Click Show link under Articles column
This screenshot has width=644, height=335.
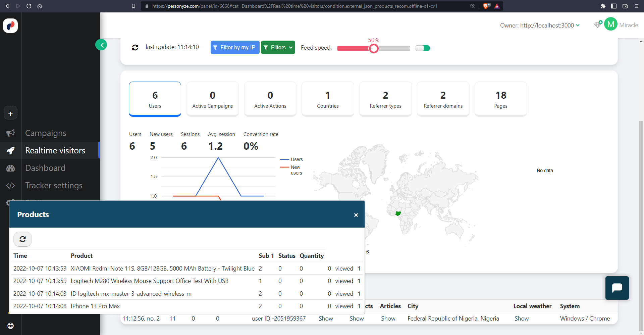point(388,319)
